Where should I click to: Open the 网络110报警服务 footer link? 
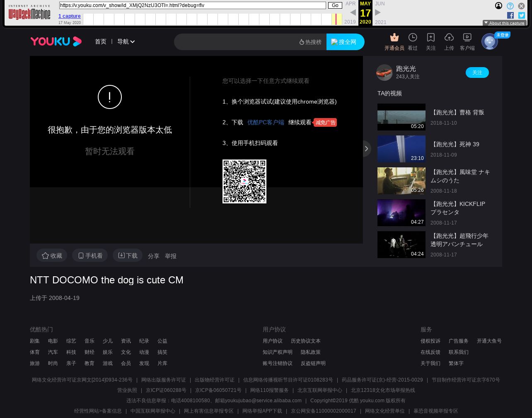tap(269, 390)
